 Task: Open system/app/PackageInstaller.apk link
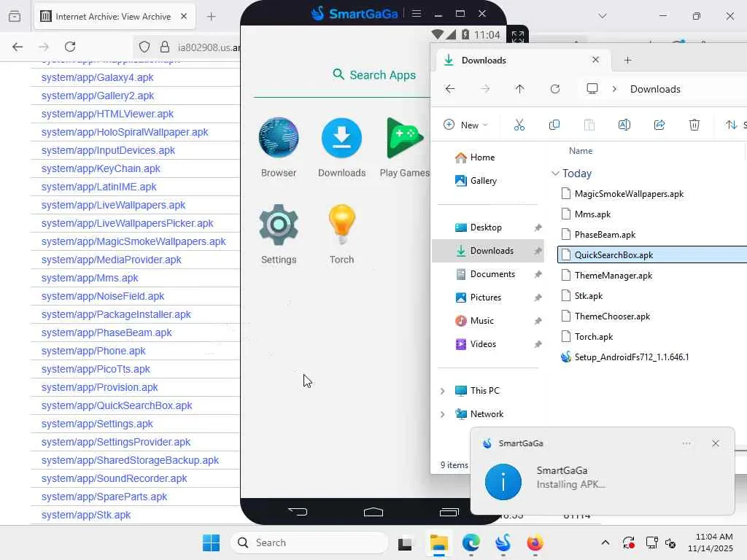(x=116, y=314)
